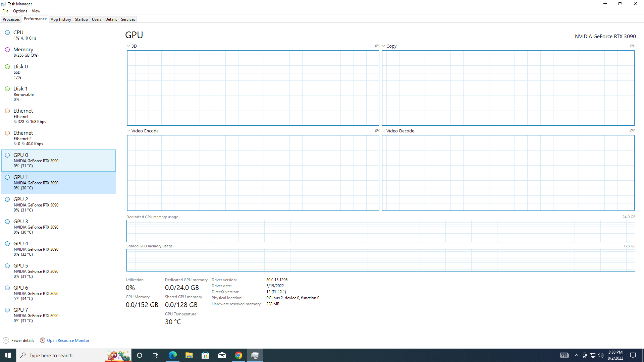Switch to the Startup tab
This screenshot has width=644, height=362.
point(81,19)
